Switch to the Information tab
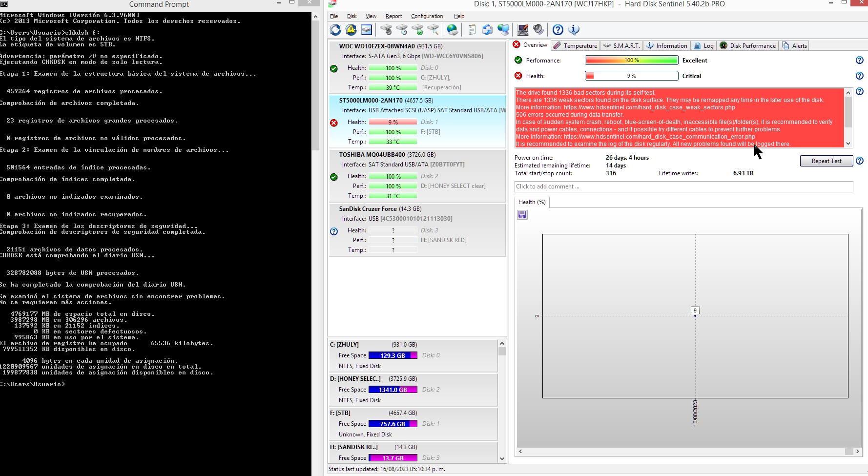Screen dimensions: 868x476 click(666, 45)
